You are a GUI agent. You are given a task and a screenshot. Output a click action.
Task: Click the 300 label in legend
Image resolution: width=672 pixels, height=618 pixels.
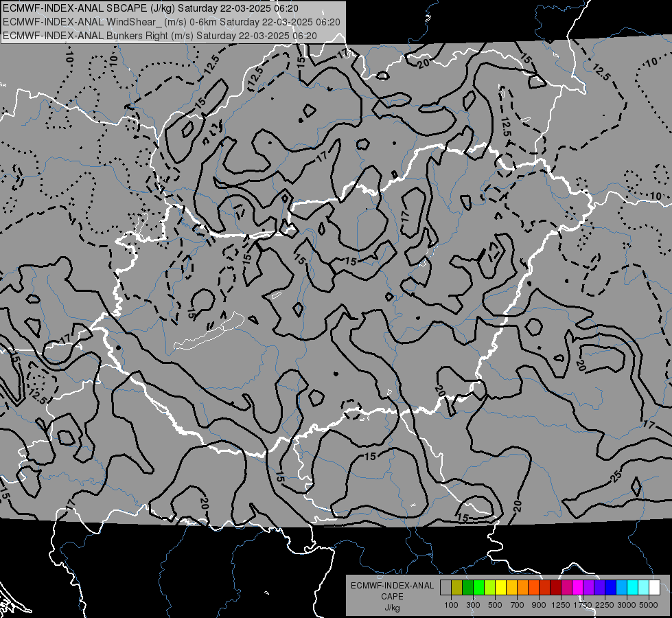(473, 605)
